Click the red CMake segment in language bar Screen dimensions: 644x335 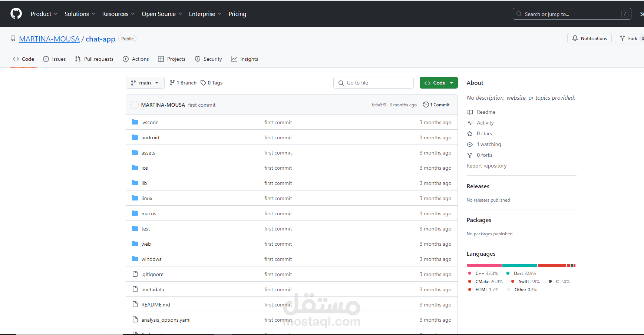tap(552, 265)
